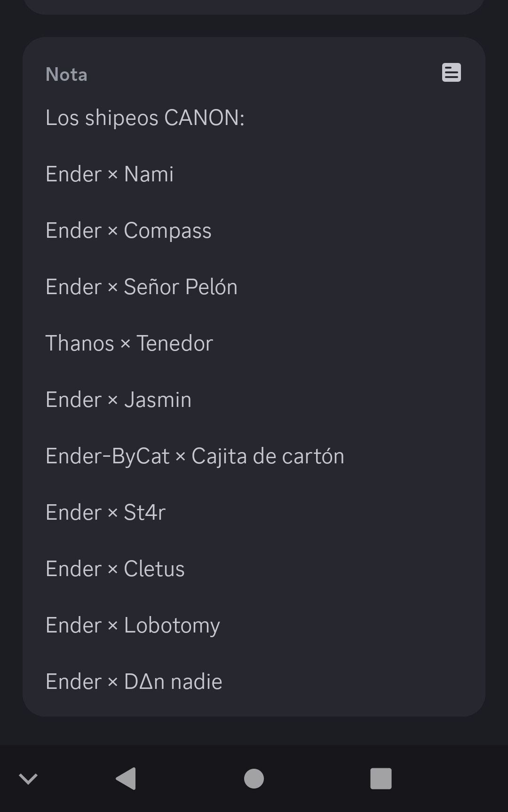Viewport: 508px width, 812px height.
Task: Tap 'Ender-ByCat × Cajita de cartón' line
Action: [195, 456]
